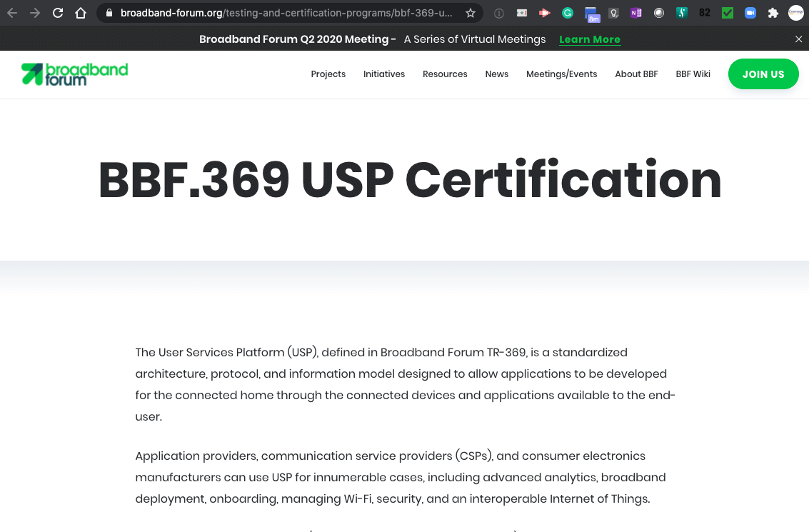Open the Meetings/Events dropdown
This screenshot has width=809, height=532.
[561, 74]
